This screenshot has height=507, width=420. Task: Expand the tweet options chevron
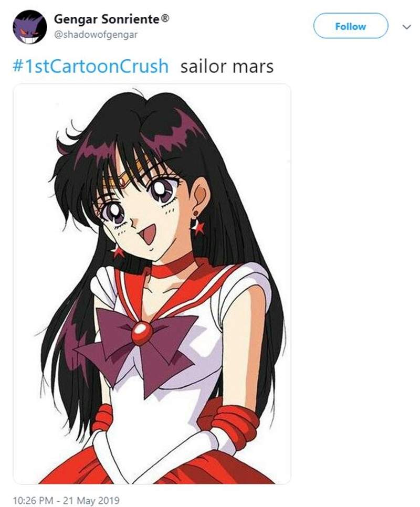pos(407,27)
